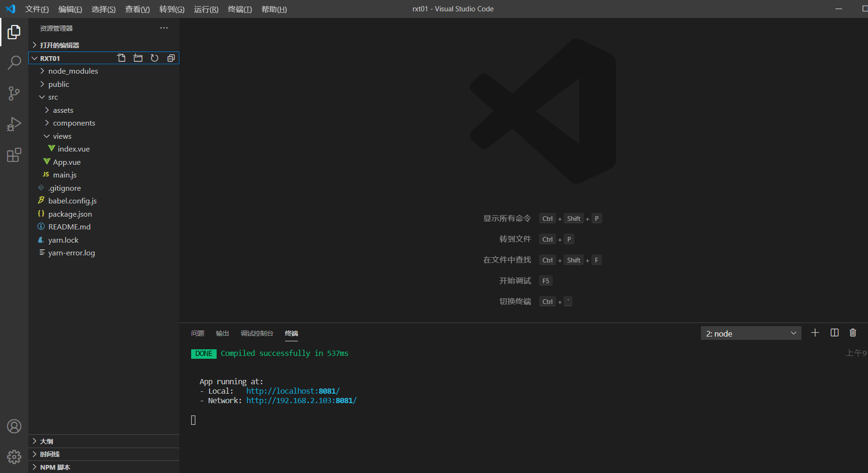Split the terminal pane
The width and height of the screenshot is (868, 473).
[x=834, y=333]
